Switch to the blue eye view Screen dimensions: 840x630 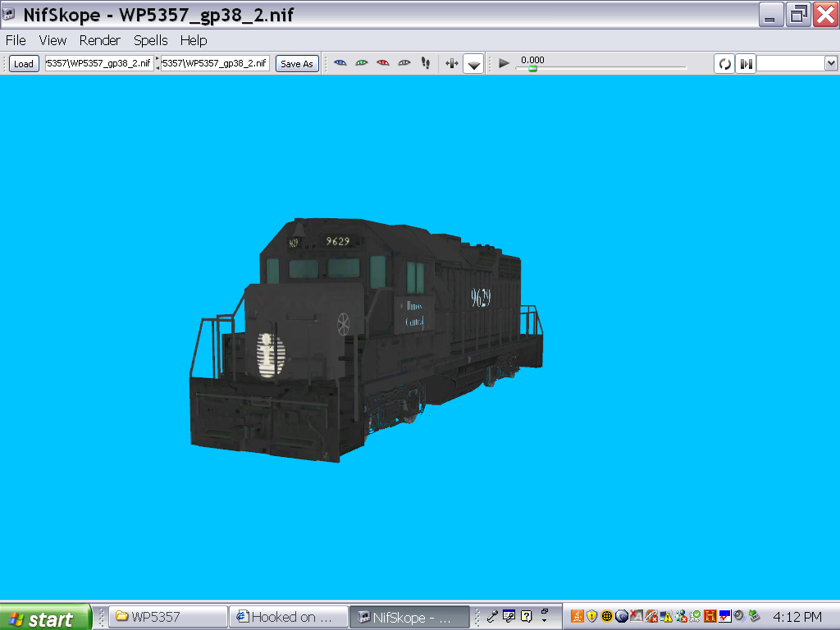click(340, 63)
